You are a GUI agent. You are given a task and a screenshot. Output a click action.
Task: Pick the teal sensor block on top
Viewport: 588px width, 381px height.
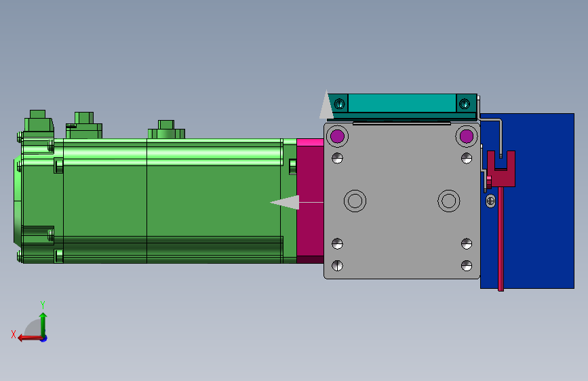click(402, 103)
